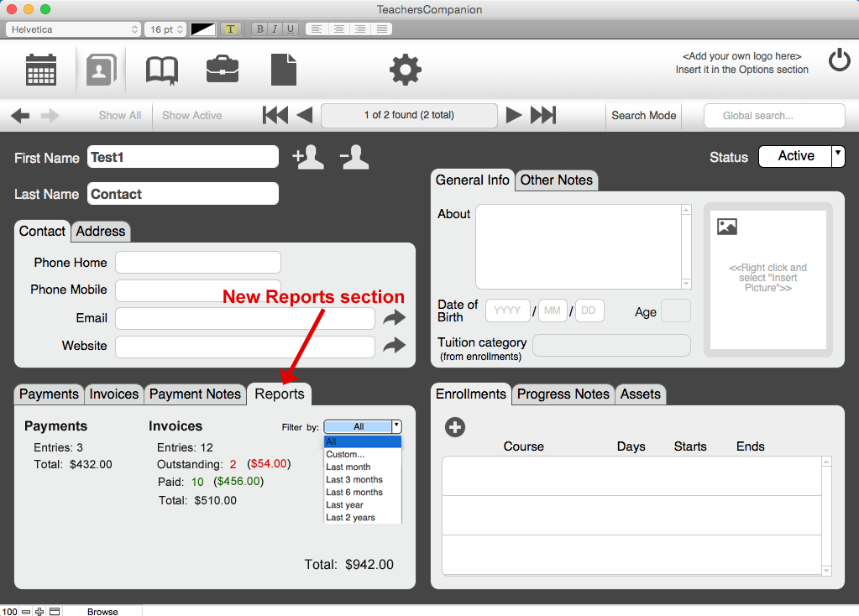Jump to the first record
Image resolution: width=859 pixels, height=616 pixels.
point(275,115)
